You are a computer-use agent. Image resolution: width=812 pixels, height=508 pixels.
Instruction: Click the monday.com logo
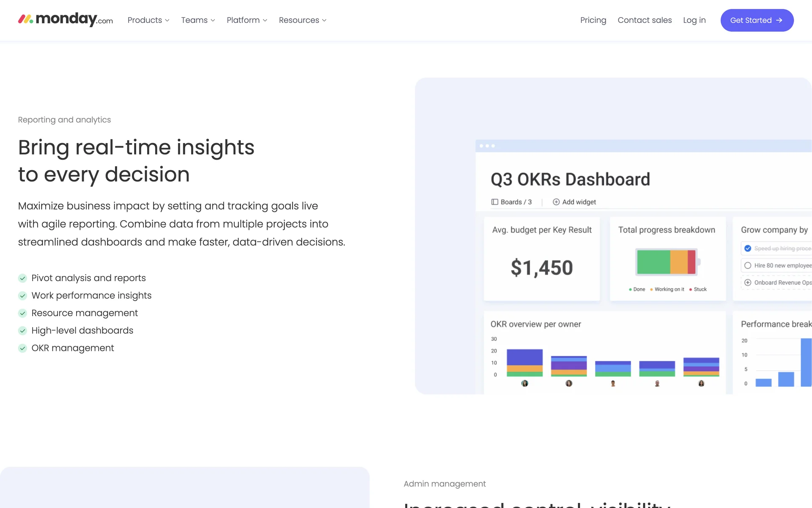(x=66, y=19)
